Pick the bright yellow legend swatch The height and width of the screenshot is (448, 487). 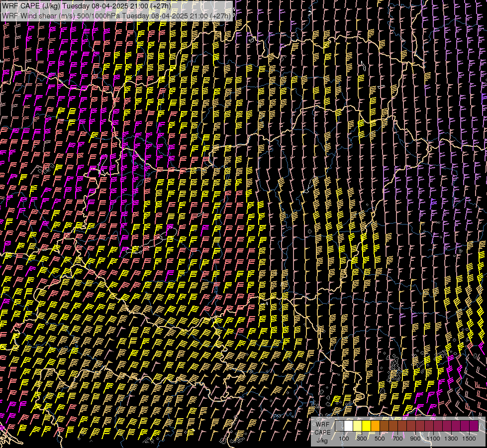pos(367,426)
